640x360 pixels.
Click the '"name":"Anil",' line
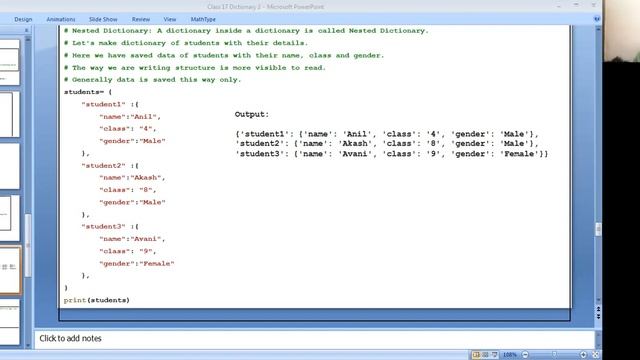[x=130, y=116]
